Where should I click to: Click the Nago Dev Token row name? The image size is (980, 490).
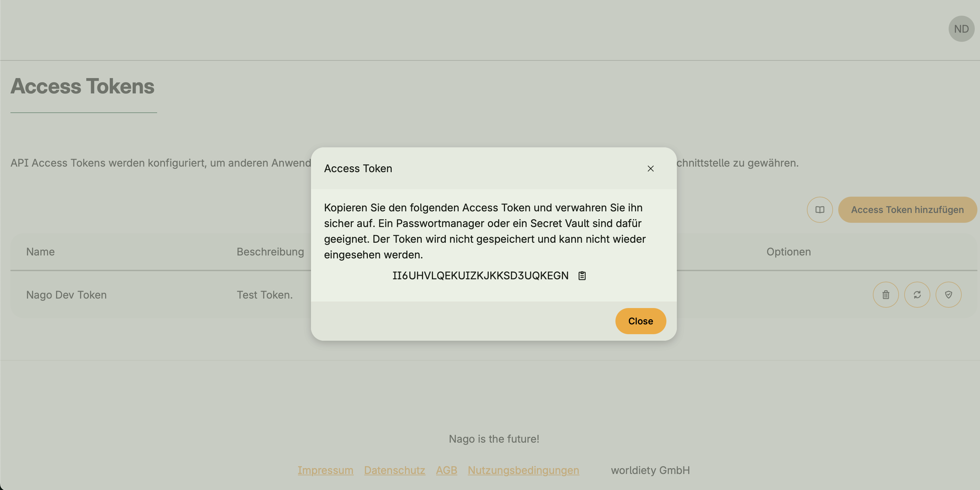(x=66, y=295)
